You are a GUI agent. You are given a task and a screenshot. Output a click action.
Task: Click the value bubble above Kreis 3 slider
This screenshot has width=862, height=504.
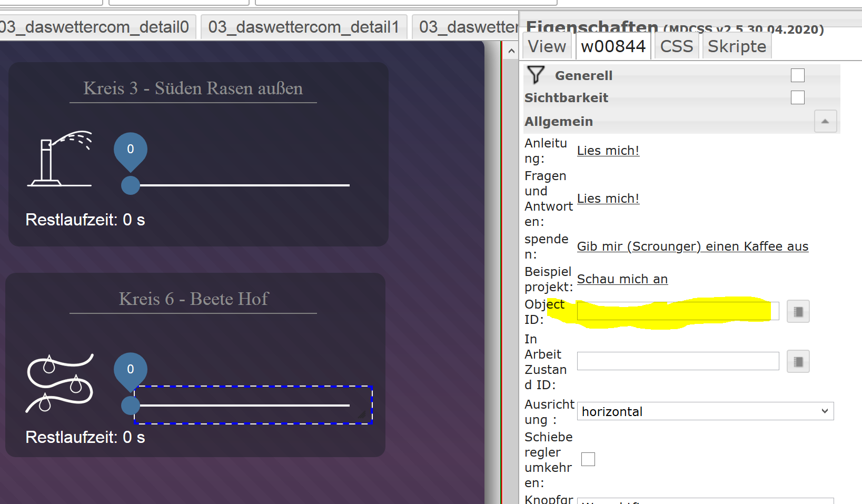131,152
